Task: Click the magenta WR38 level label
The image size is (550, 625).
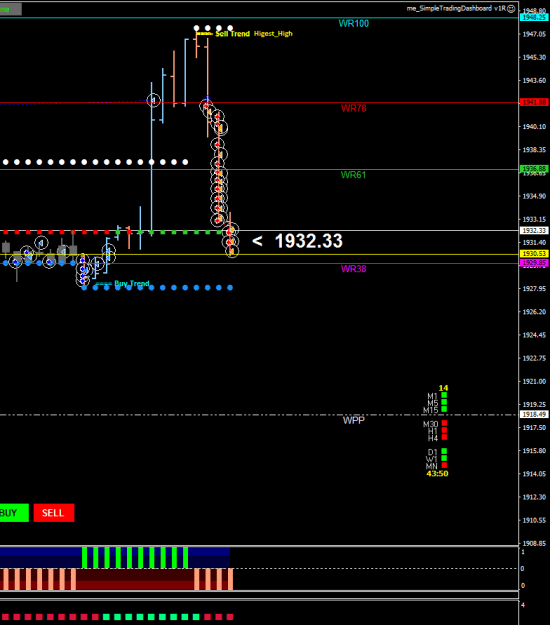Action: (x=354, y=269)
